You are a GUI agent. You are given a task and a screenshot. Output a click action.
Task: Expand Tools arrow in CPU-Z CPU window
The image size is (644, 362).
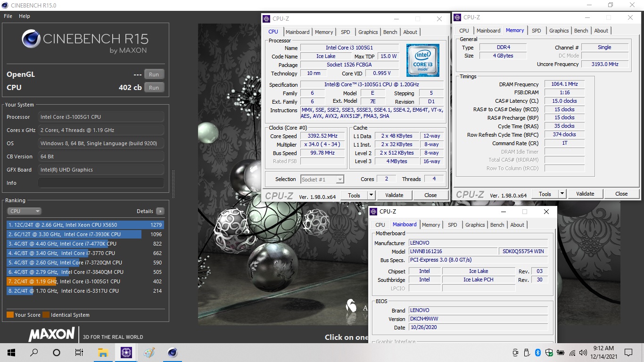[x=371, y=195]
